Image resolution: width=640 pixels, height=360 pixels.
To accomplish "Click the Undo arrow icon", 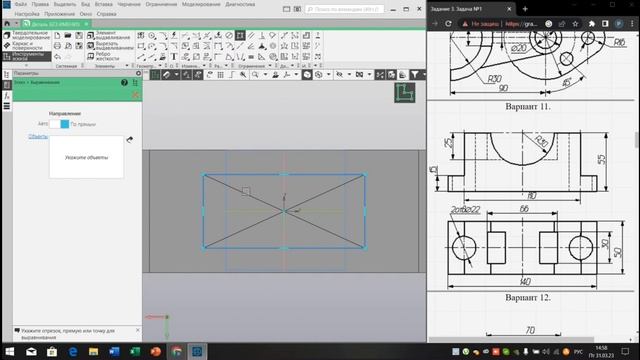I will [x=57, y=56].
